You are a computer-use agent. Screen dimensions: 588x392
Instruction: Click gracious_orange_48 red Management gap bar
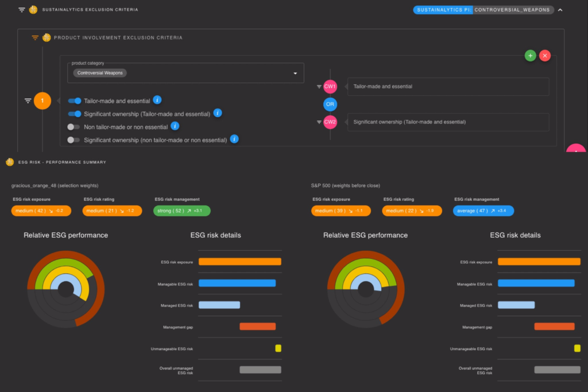click(x=258, y=327)
